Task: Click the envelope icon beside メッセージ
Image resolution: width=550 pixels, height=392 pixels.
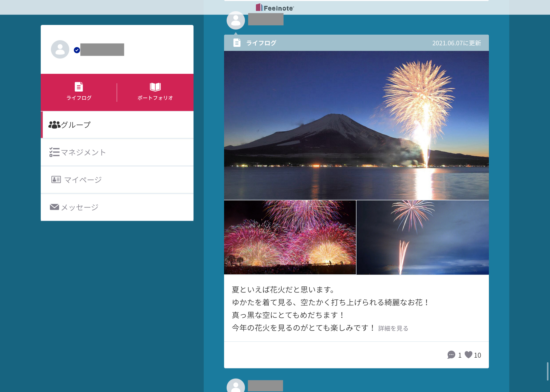Action: pyautogui.click(x=54, y=207)
